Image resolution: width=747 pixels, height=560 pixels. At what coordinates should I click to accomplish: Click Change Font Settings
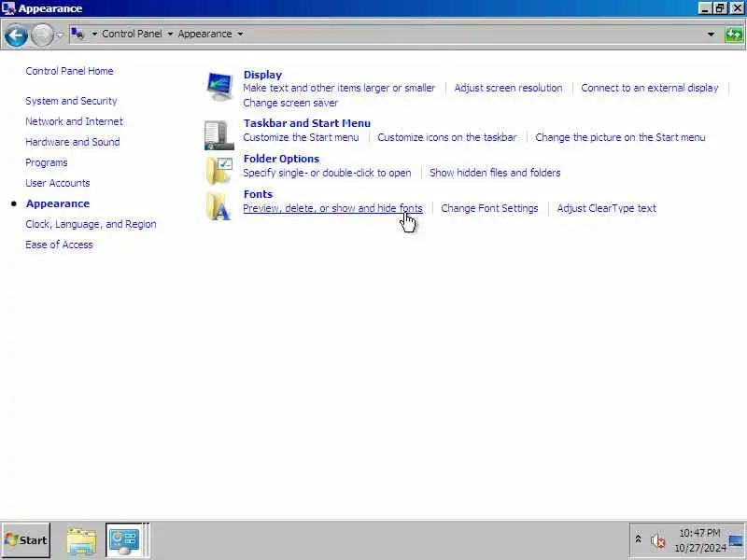(489, 208)
